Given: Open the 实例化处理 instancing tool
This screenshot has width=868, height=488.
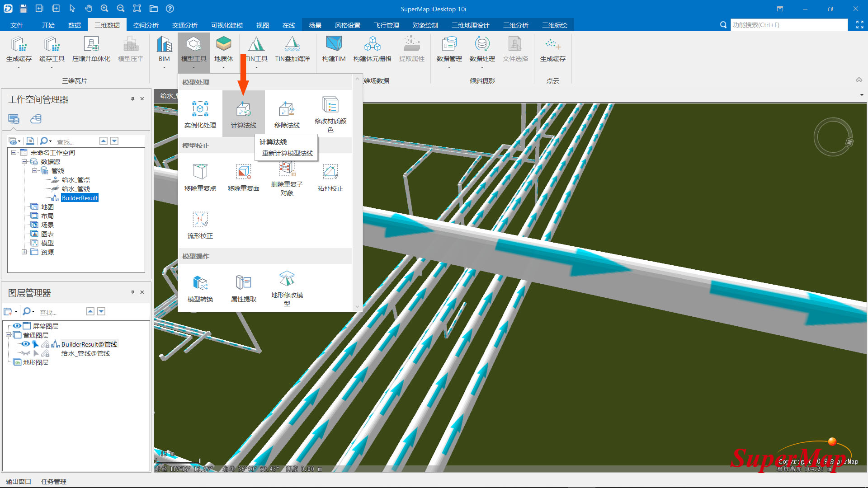Looking at the screenshot, I should pyautogui.click(x=200, y=110).
